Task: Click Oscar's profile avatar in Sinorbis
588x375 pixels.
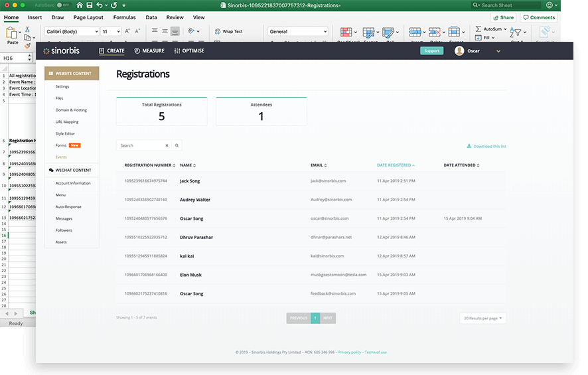Action: pyautogui.click(x=459, y=50)
